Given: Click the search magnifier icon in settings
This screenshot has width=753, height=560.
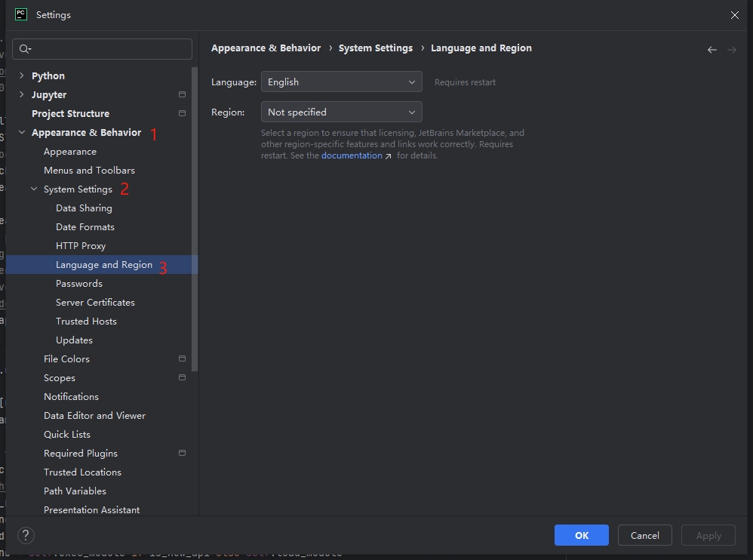Looking at the screenshot, I should (24, 49).
